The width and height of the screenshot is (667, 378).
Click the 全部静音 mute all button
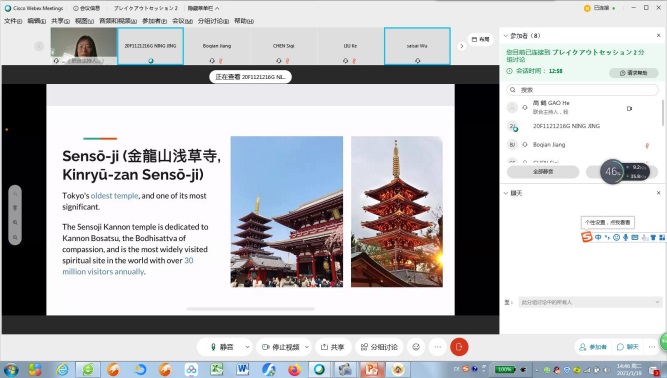tap(543, 172)
